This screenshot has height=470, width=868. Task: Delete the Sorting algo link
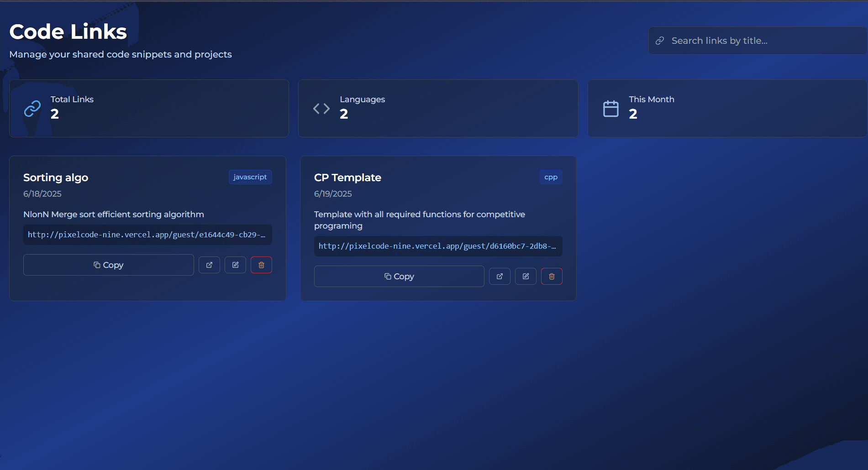pyautogui.click(x=261, y=265)
